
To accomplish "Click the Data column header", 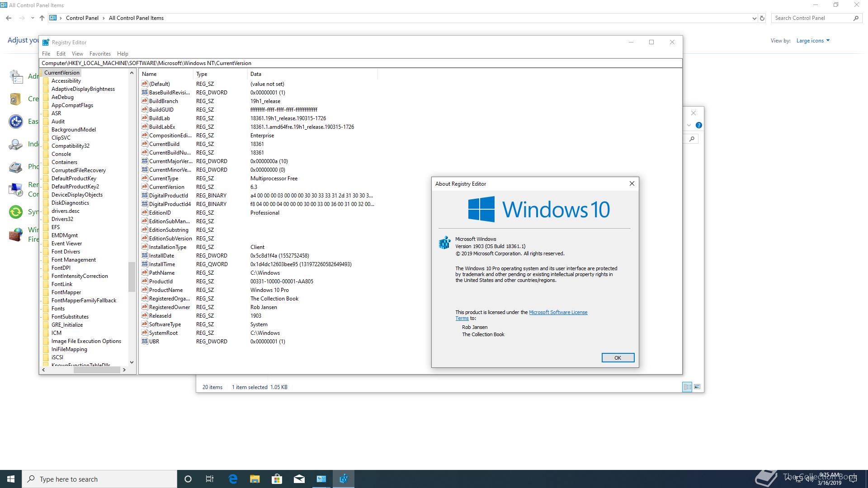I will point(312,74).
